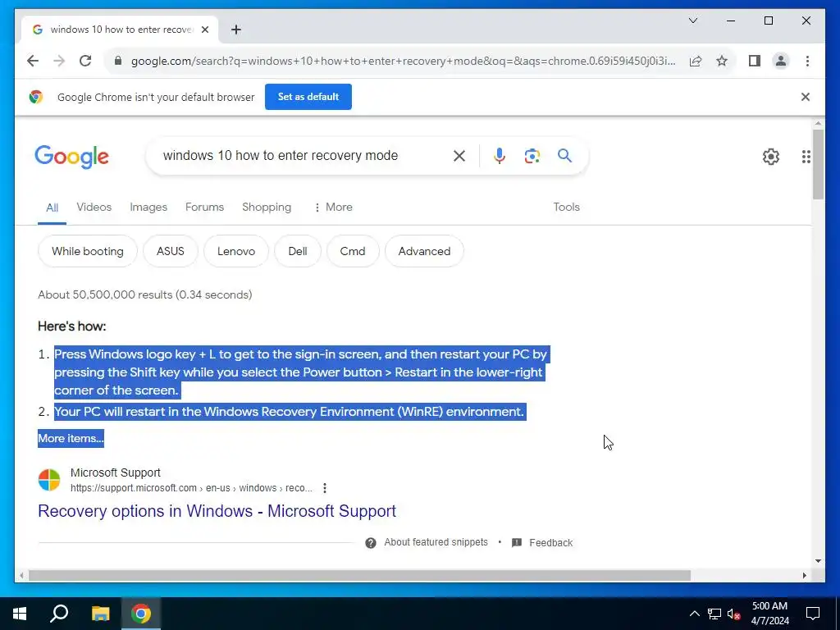Image resolution: width=840 pixels, height=630 pixels.
Task: Go to Google homepage via logo
Action: point(72,157)
